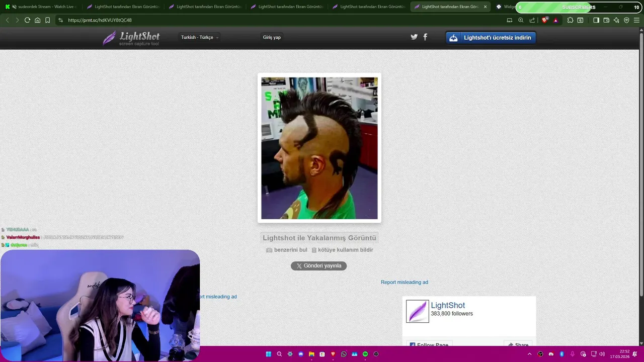Open OBS Studio from the taskbar
This screenshot has height=362, width=644.
click(x=376, y=354)
